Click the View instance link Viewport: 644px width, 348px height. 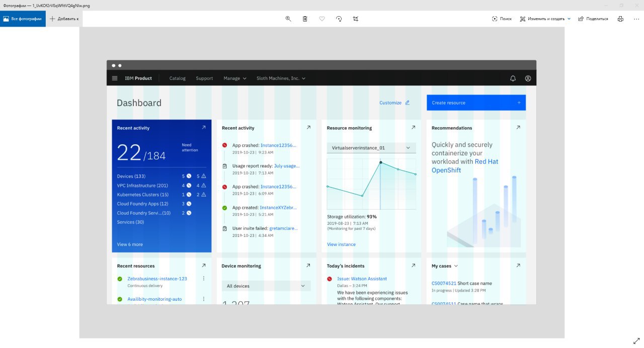click(x=341, y=244)
